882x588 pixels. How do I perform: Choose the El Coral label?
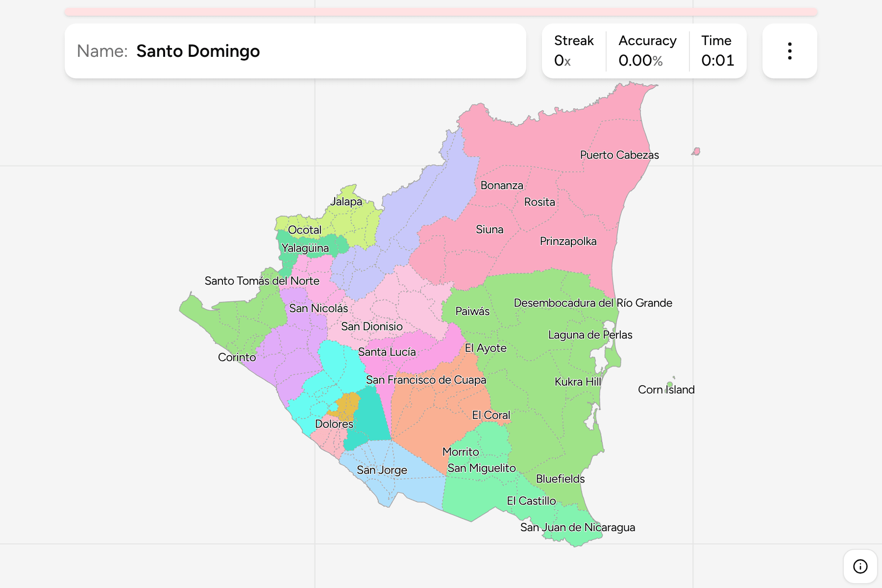coord(491,415)
